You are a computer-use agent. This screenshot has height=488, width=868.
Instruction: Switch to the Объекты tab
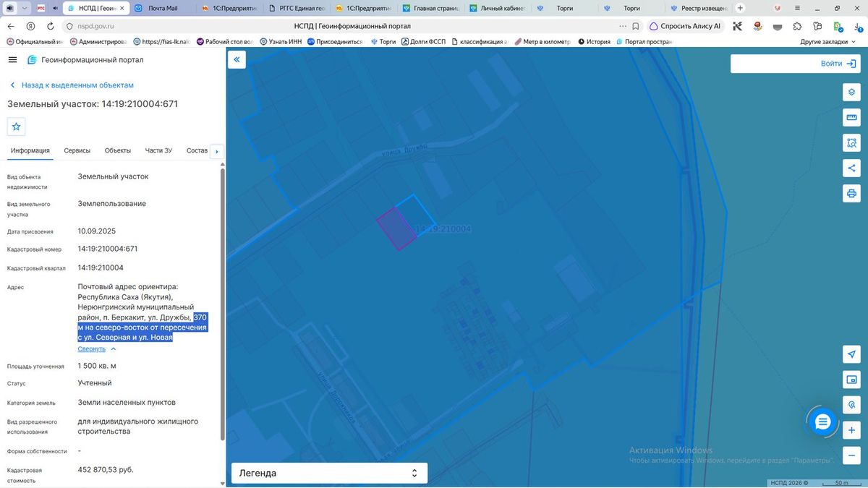[117, 150]
